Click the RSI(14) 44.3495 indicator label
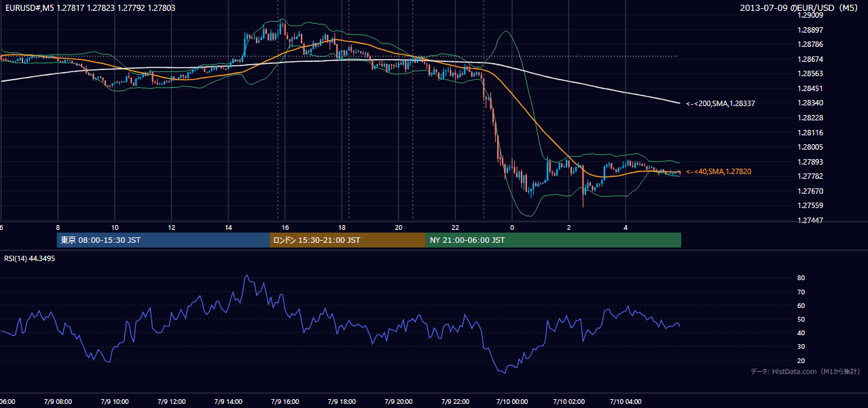Screen dimensions: 868x408 [29, 258]
